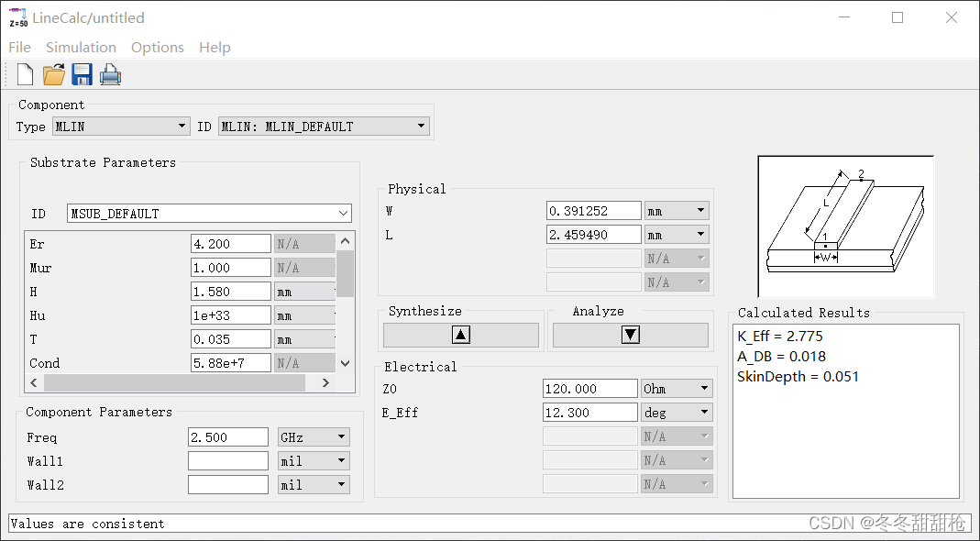Click the substrate list scroll-down arrow
This screenshot has height=541, width=980.
pyautogui.click(x=345, y=363)
